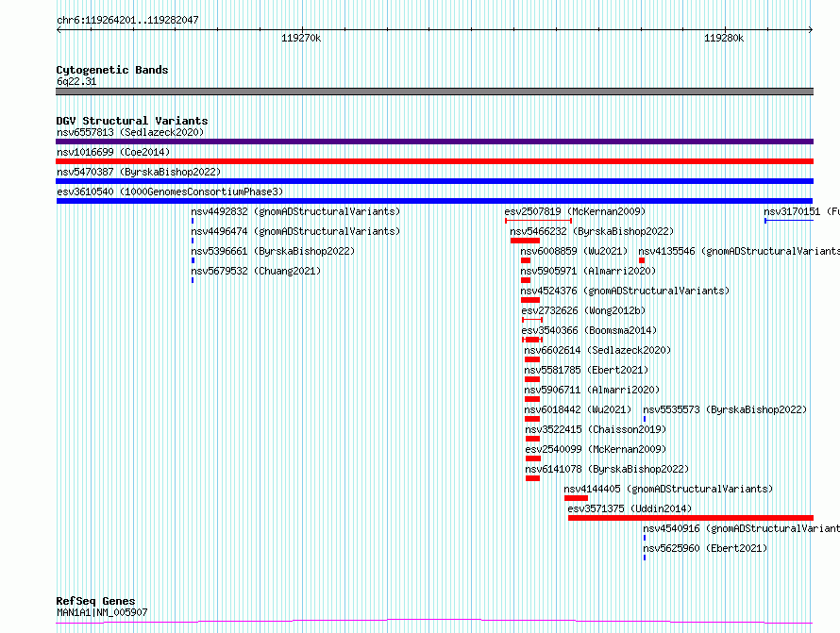Click left arrow of coordinate ruler
The height and width of the screenshot is (633, 840).
pyautogui.click(x=59, y=29)
